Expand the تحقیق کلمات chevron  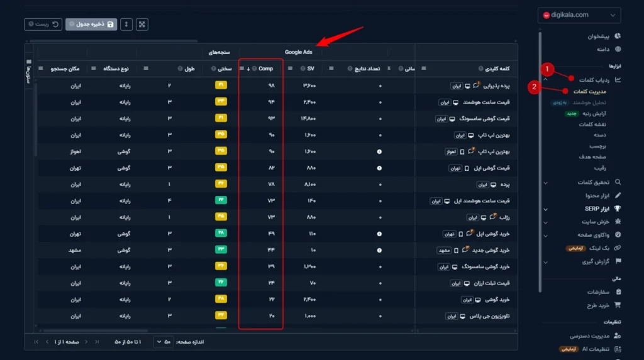546,183
